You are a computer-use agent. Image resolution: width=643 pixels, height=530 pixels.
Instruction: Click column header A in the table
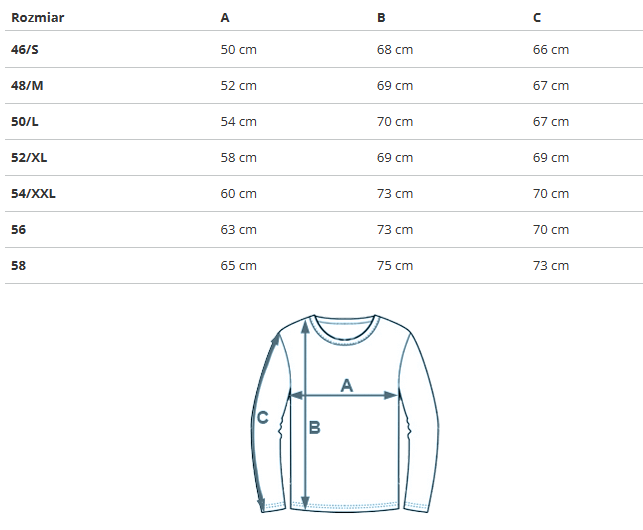pyautogui.click(x=225, y=17)
